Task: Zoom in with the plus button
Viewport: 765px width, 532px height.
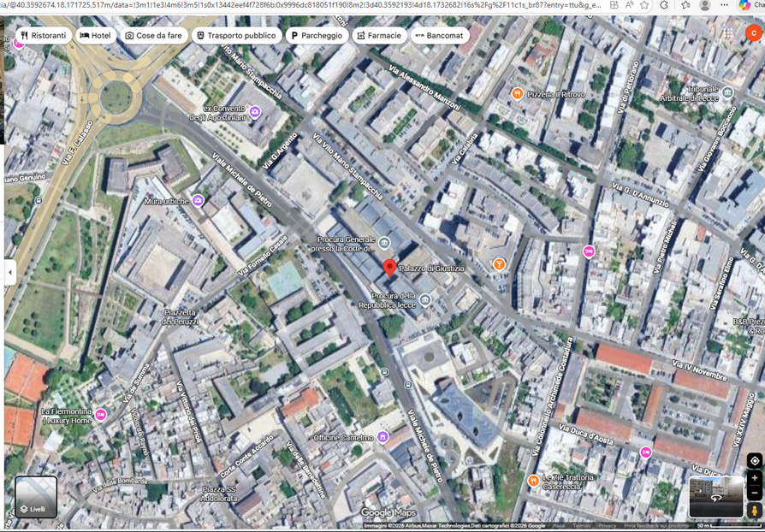Action: 754,478
